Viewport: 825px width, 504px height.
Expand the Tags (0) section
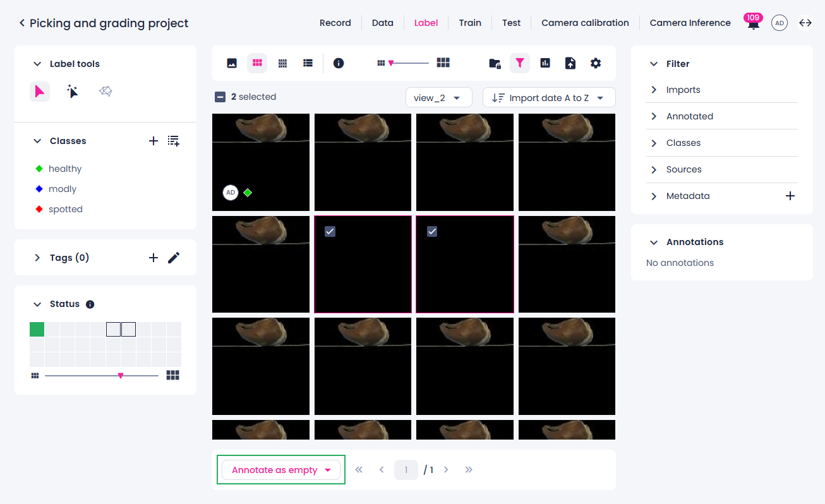(37, 258)
